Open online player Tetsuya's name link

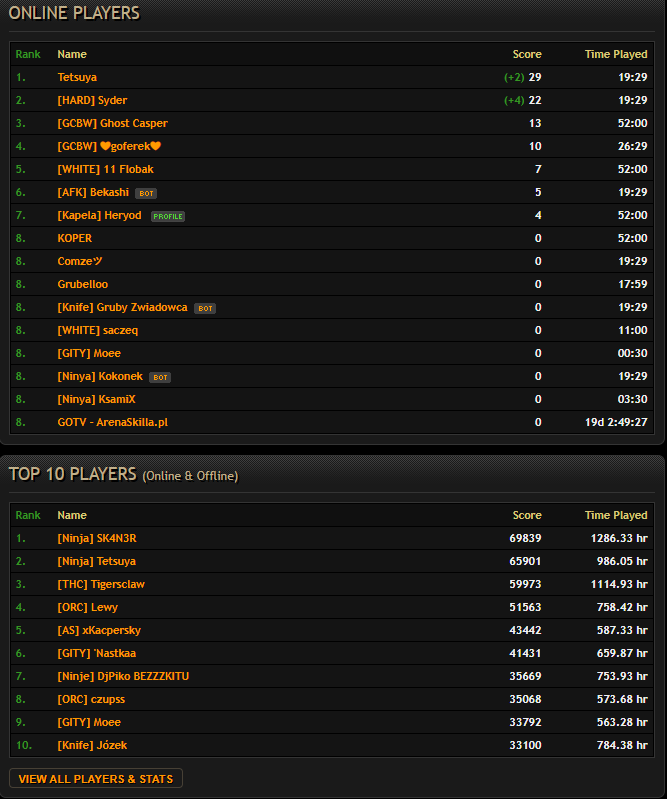(x=77, y=77)
